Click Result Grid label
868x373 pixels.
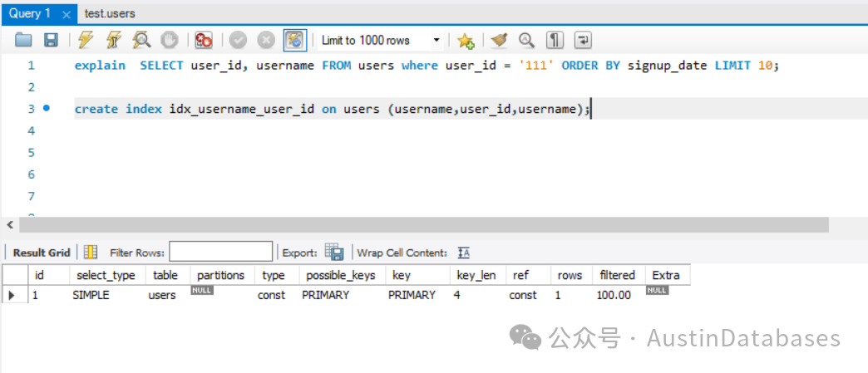42,253
